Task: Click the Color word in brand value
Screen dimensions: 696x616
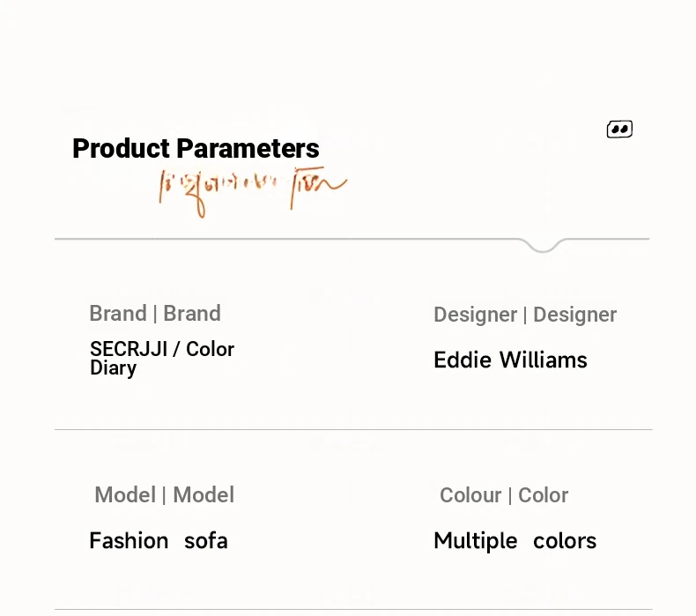Action: [210, 349]
